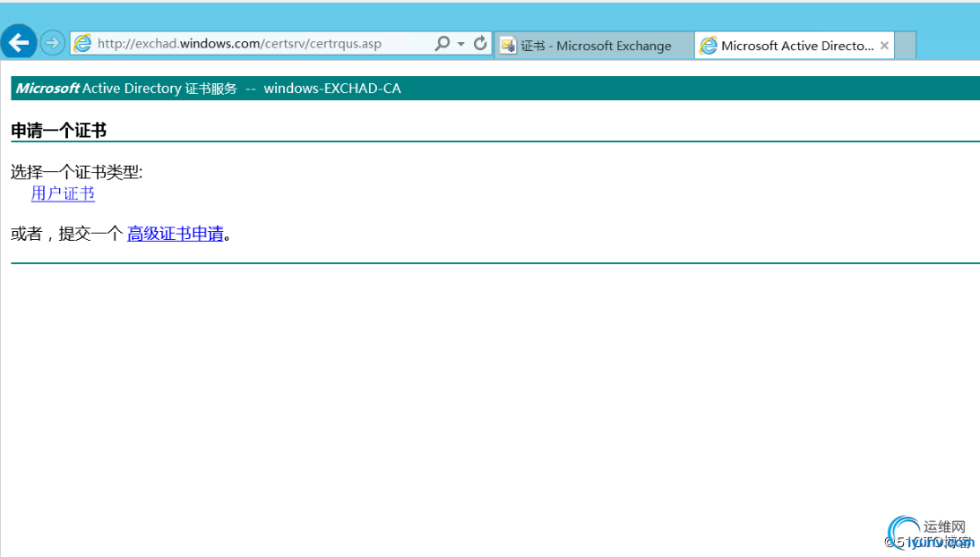Switch to the 证书 - Microsoft Exchange tab
980x557 pixels.
[594, 46]
